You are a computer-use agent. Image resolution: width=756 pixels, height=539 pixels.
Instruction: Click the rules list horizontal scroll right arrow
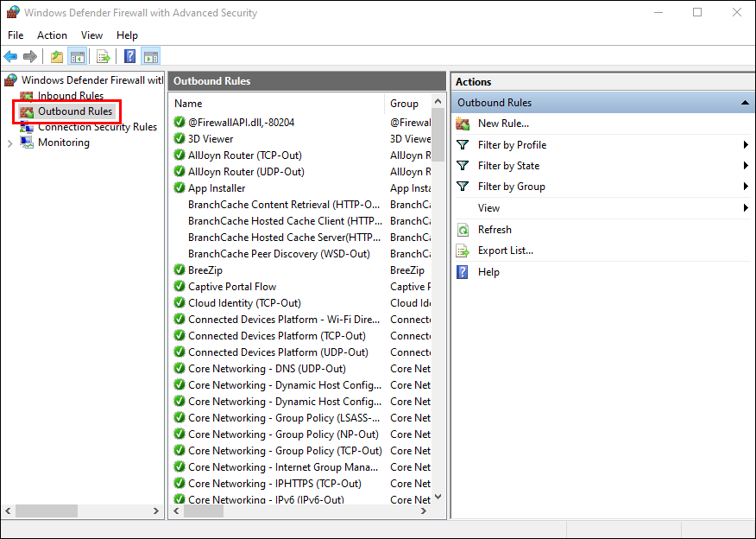[x=424, y=511]
